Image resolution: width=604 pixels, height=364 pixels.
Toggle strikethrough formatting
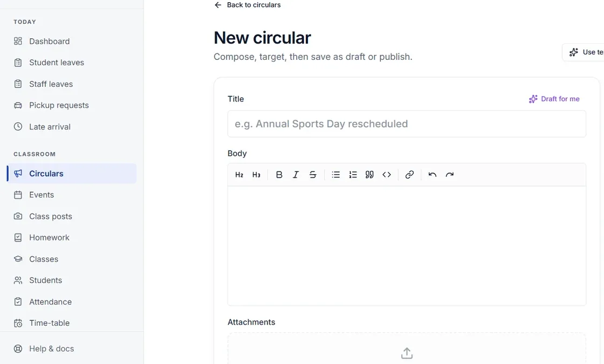pyautogui.click(x=313, y=175)
